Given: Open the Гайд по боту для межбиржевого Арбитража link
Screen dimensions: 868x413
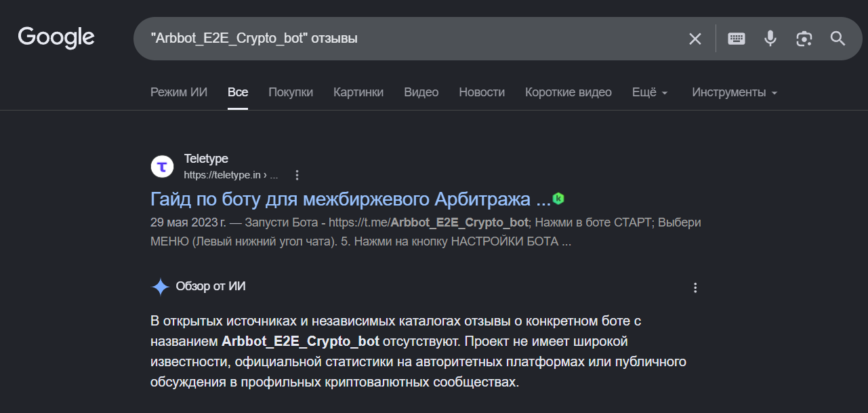Looking at the screenshot, I should tap(350, 199).
